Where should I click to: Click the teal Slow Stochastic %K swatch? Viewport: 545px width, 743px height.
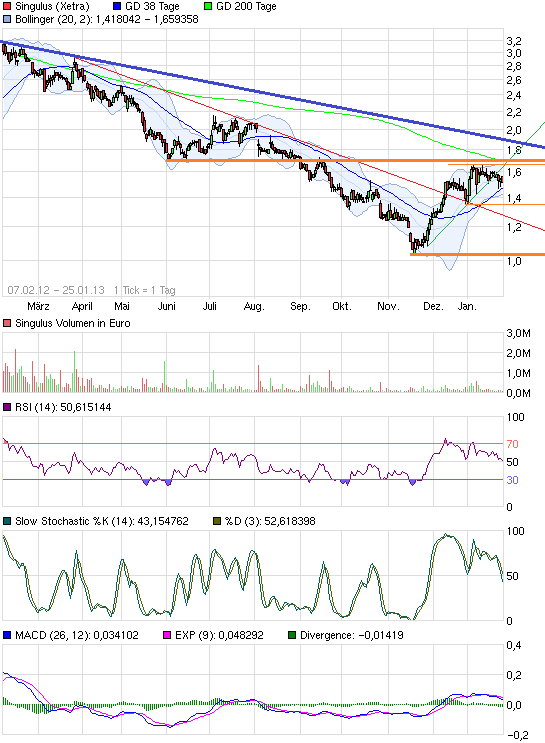tap(7, 521)
